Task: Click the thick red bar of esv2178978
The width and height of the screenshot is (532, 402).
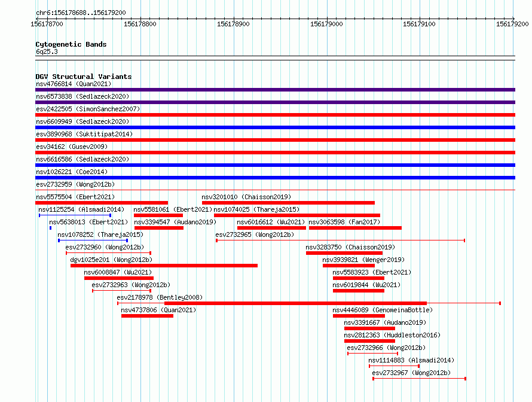Action: coord(295,303)
